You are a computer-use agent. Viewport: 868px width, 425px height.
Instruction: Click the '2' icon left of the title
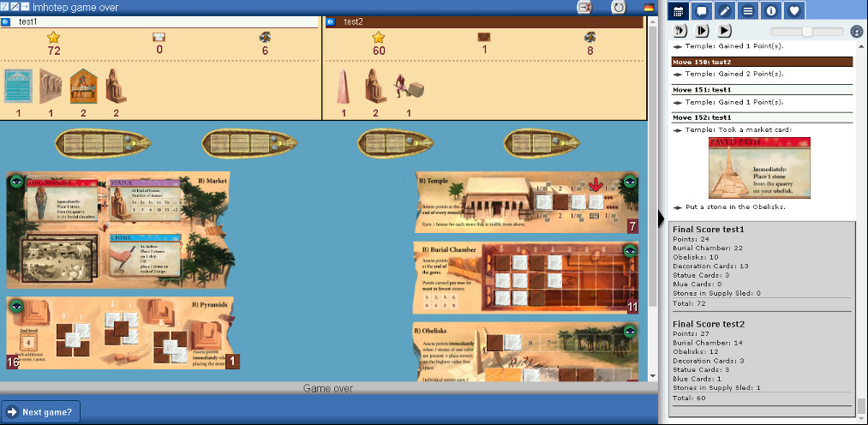4,7
